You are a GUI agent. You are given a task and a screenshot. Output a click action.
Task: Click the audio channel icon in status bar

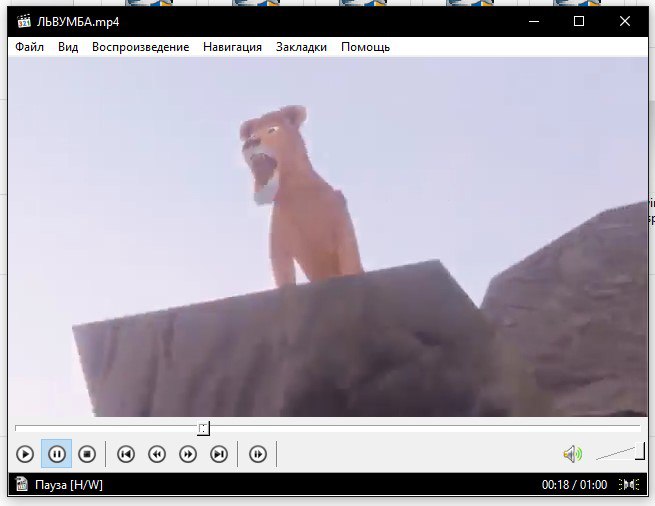tap(629, 485)
